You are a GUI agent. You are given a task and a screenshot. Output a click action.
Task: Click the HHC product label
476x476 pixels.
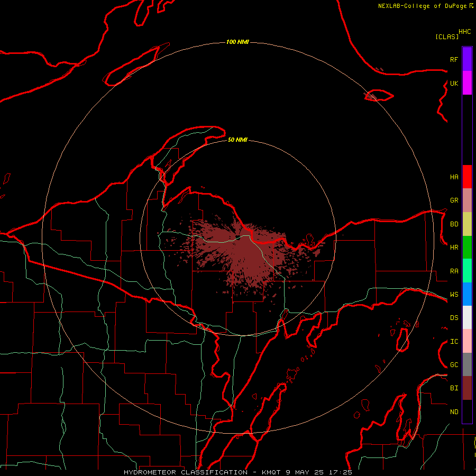point(465,32)
